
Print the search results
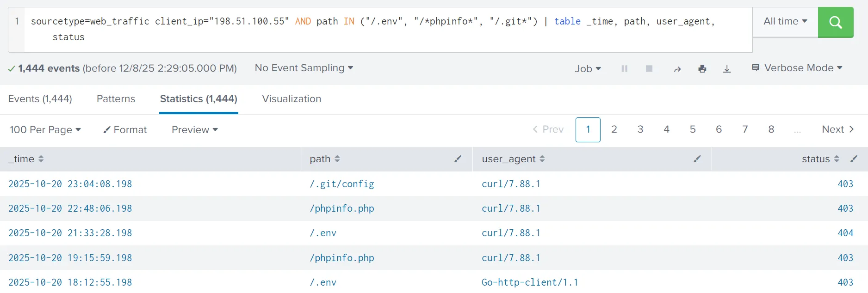click(x=702, y=69)
